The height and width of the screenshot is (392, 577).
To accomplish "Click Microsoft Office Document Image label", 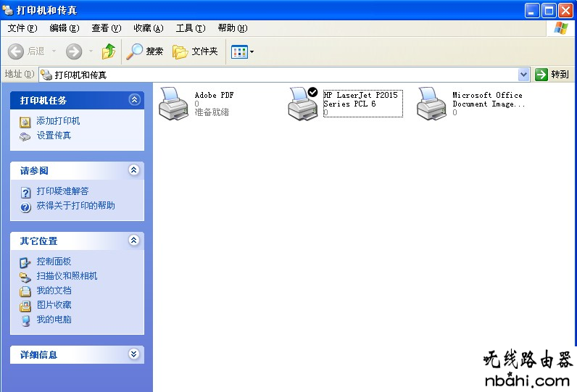I will (x=489, y=99).
